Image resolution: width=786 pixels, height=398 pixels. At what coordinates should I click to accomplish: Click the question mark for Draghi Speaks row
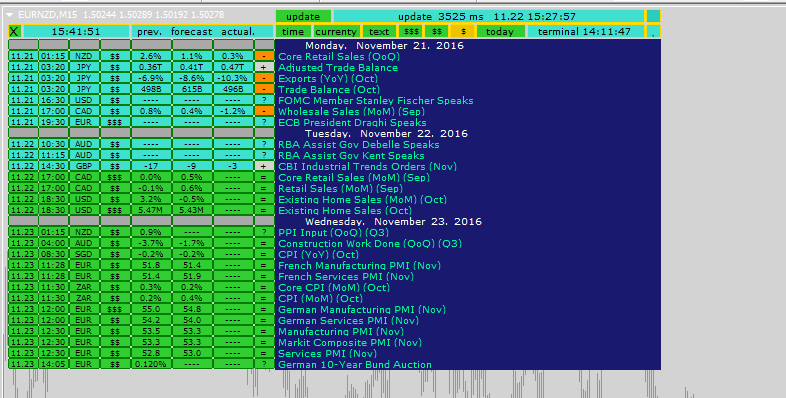pyautogui.click(x=264, y=122)
